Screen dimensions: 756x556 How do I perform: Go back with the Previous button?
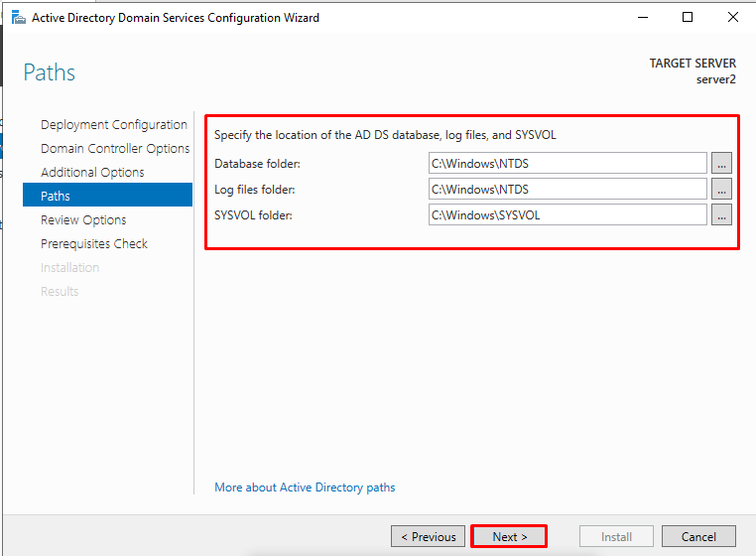pyautogui.click(x=429, y=536)
